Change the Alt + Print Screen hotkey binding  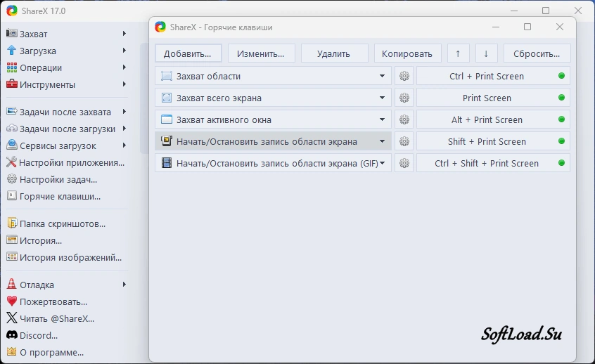[493, 119]
